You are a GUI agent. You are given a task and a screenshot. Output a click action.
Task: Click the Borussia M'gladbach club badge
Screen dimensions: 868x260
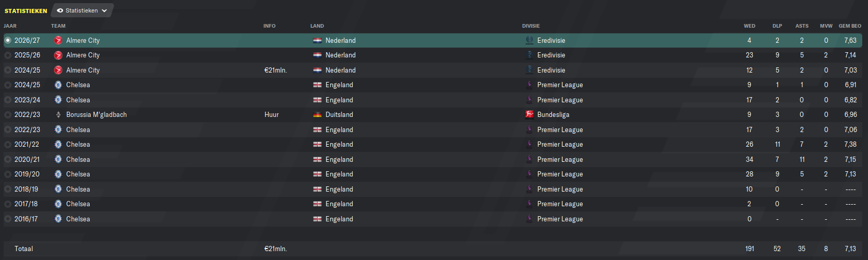coord(58,114)
